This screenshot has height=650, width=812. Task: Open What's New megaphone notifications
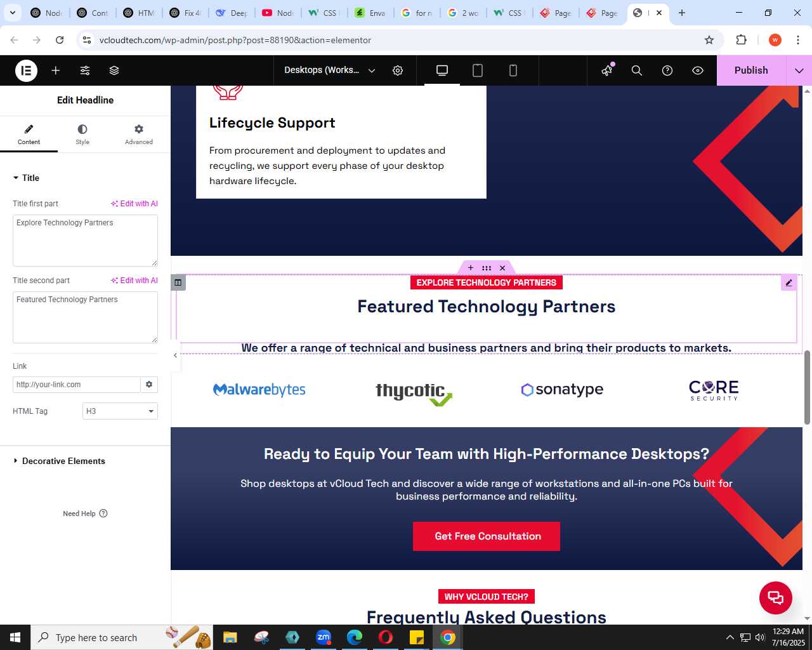tap(608, 70)
